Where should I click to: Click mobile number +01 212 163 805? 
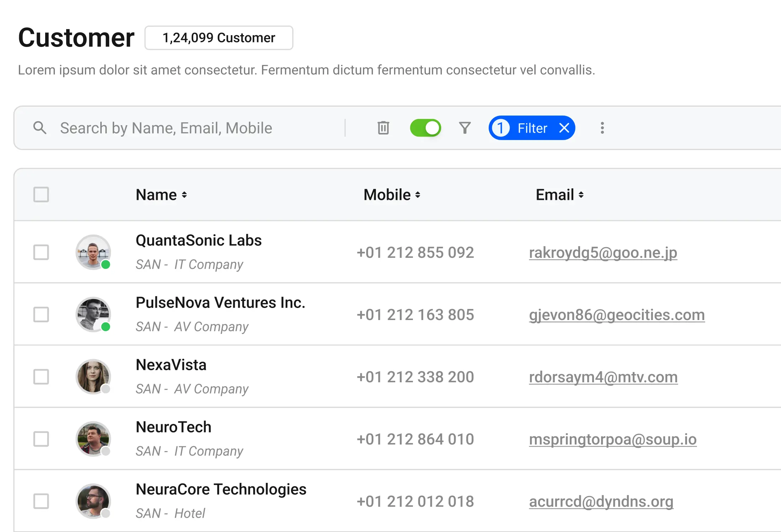(415, 315)
